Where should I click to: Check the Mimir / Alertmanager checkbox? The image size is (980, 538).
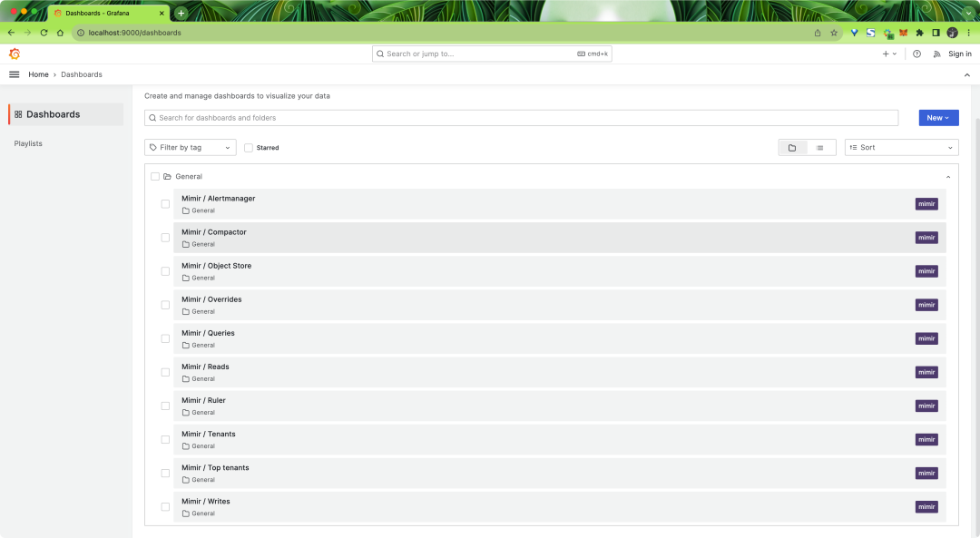point(165,204)
